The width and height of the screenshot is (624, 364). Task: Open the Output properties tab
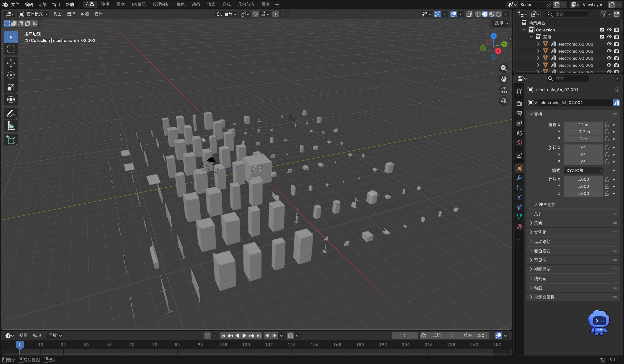point(519,113)
